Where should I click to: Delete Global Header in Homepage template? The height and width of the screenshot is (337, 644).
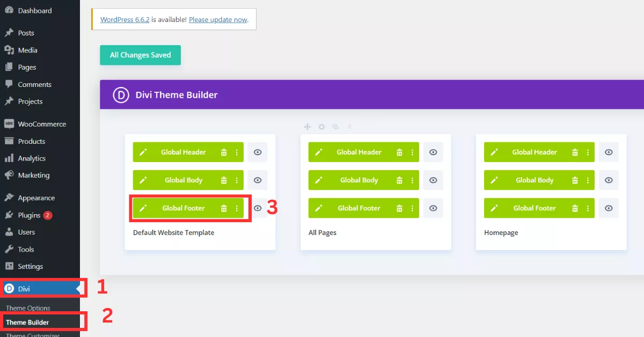pos(575,152)
